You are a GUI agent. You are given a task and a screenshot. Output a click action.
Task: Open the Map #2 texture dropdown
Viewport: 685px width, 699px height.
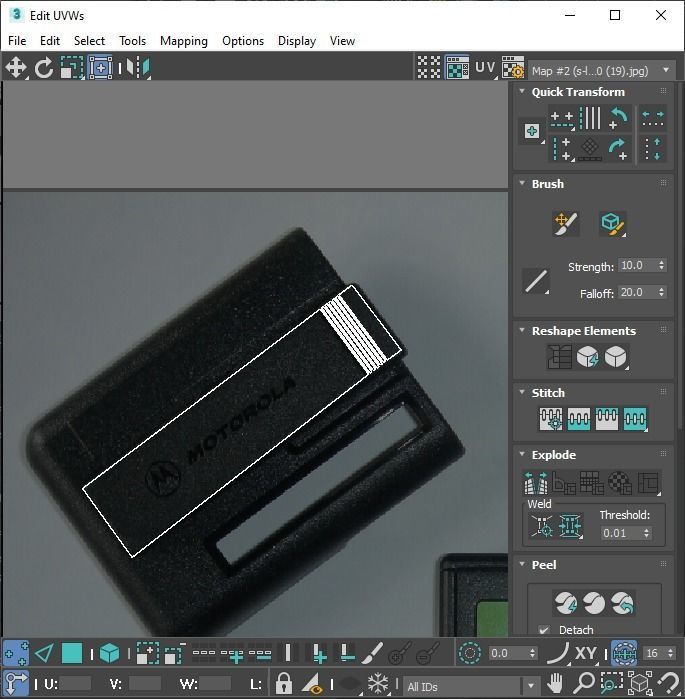click(x=600, y=70)
